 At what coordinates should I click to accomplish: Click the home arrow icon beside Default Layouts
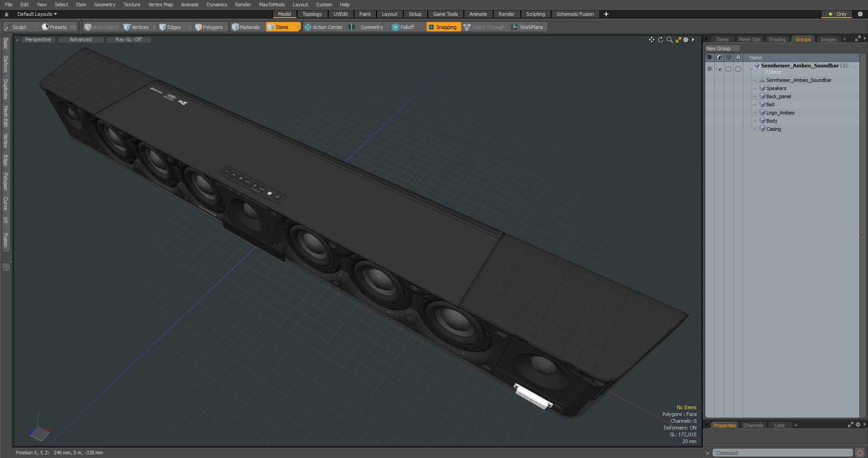coord(6,14)
